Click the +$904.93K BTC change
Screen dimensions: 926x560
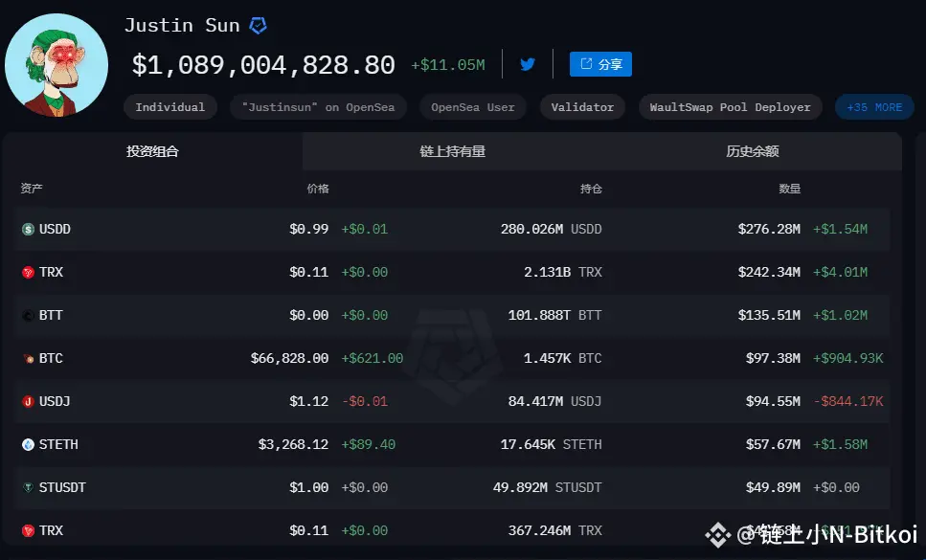(848, 358)
